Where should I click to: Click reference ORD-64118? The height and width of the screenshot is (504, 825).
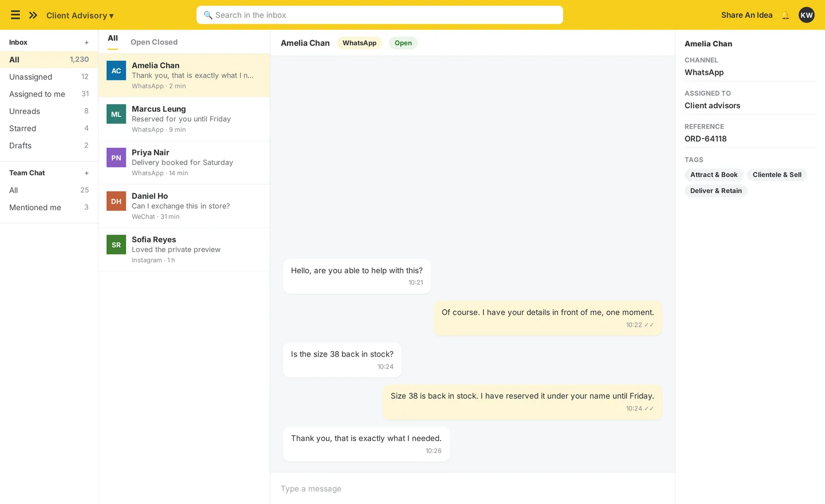705,139
